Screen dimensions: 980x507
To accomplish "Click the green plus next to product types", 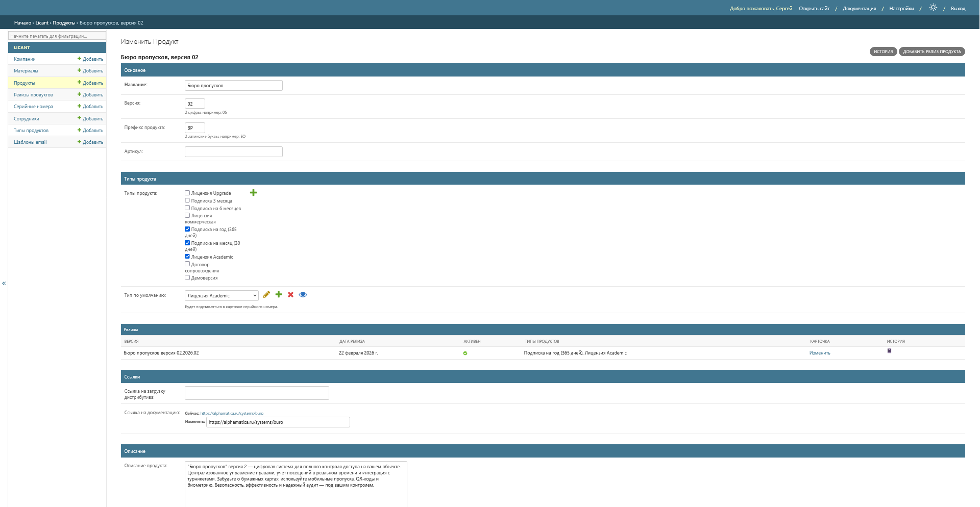I will (x=253, y=193).
